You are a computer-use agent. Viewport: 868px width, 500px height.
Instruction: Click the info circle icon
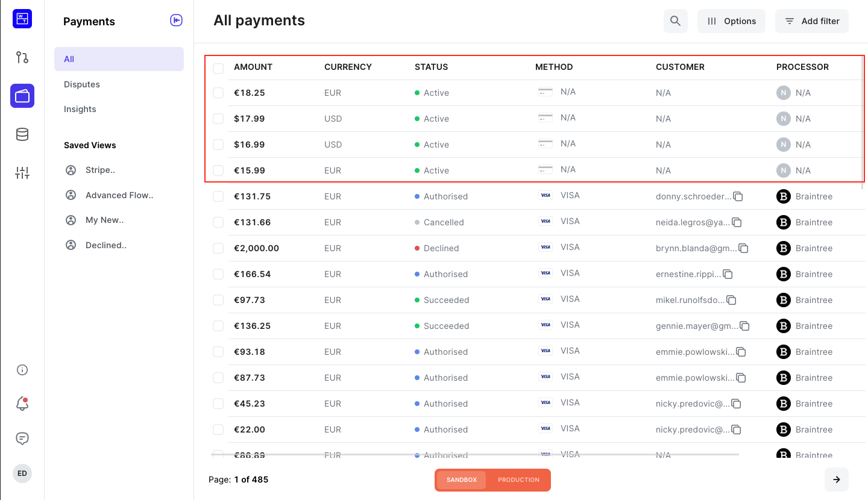click(x=22, y=370)
